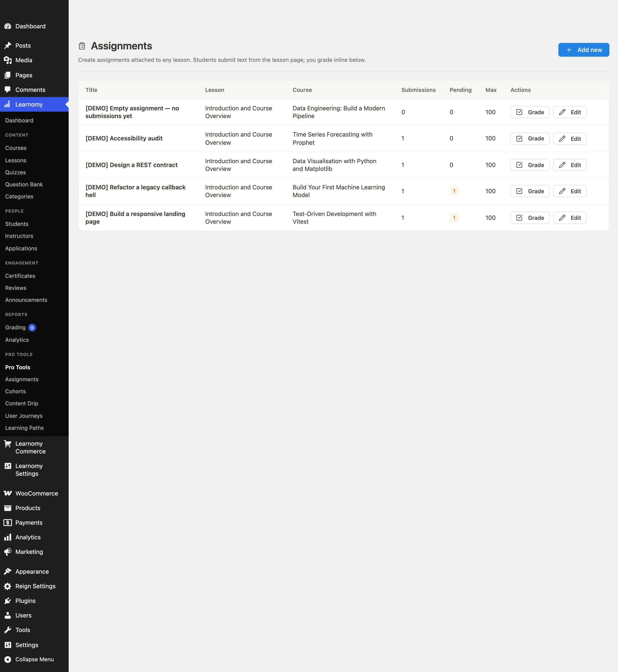The height and width of the screenshot is (672, 618).
Task: Grade the Refactor a legacy callback hell assignment
Action: point(530,191)
